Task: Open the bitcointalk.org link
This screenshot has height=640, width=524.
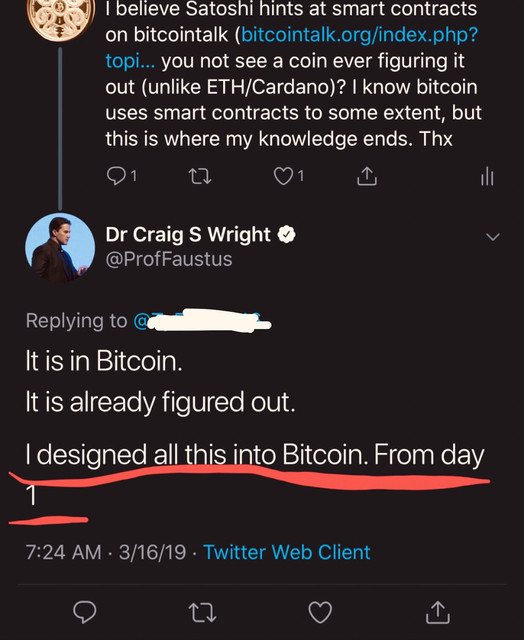Action: [291, 48]
